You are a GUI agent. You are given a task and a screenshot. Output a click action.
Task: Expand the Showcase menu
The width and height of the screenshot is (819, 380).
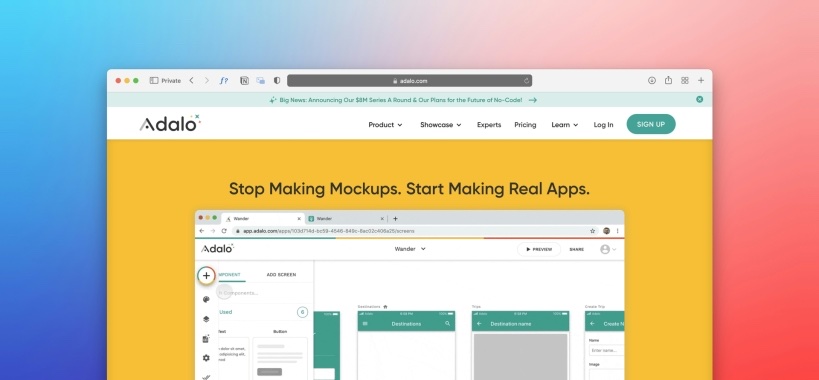(441, 125)
